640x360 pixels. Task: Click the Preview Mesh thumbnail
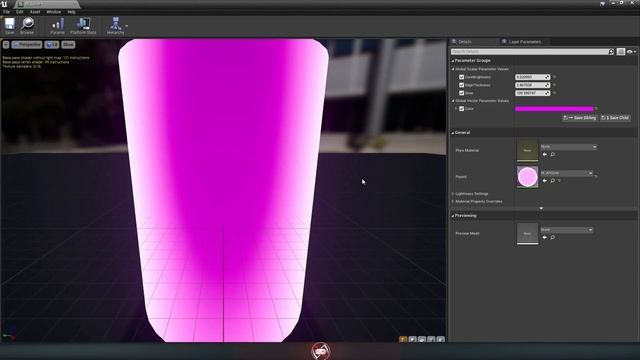click(527, 233)
